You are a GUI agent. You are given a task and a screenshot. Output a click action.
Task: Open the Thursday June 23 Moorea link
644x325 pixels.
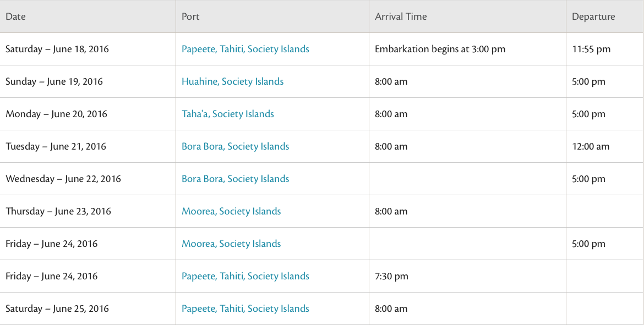tap(231, 211)
